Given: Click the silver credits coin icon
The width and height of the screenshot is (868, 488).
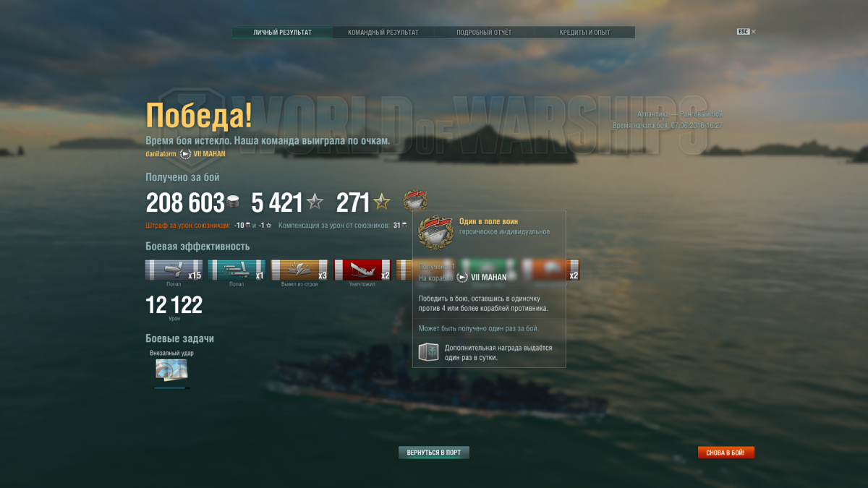Looking at the screenshot, I should coord(233,203).
